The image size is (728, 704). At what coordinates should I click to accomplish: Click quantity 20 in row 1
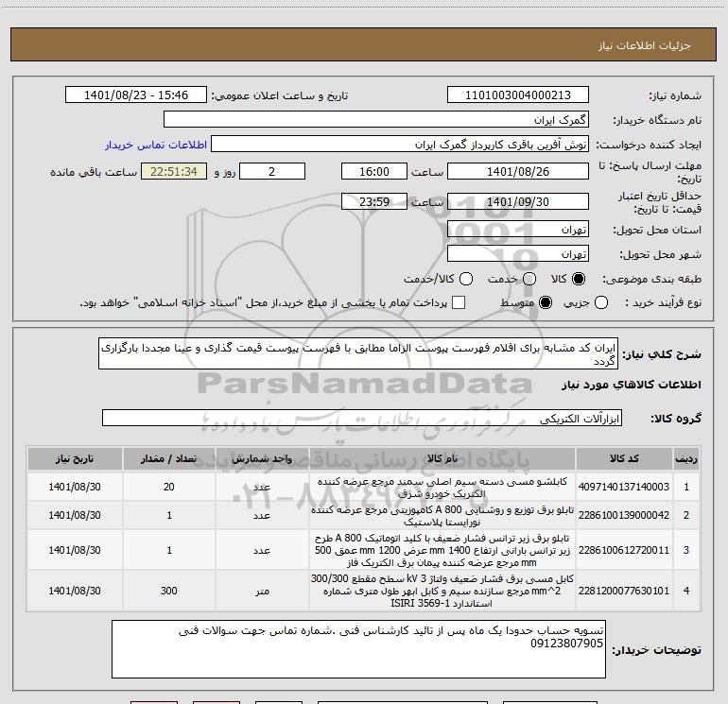click(x=169, y=487)
